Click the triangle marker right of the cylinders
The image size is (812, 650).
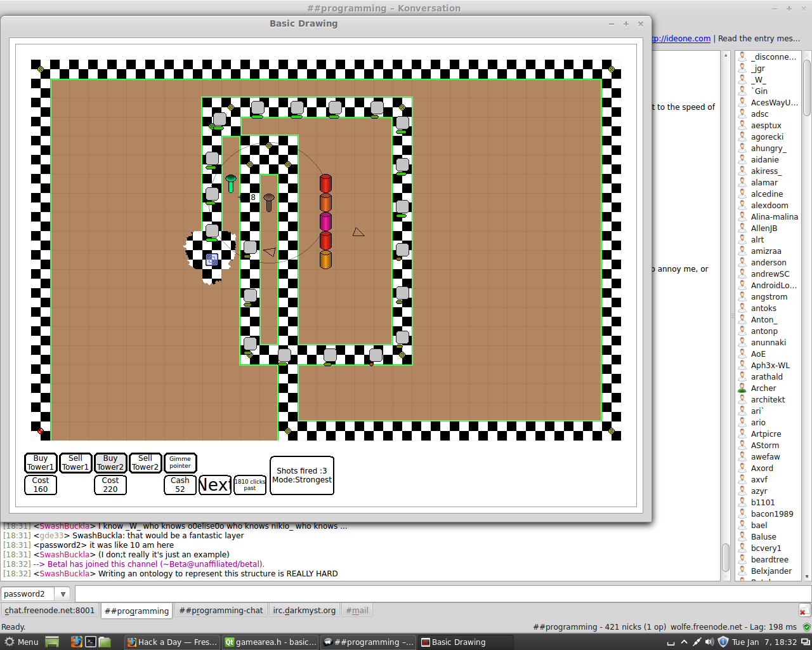point(358,232)
